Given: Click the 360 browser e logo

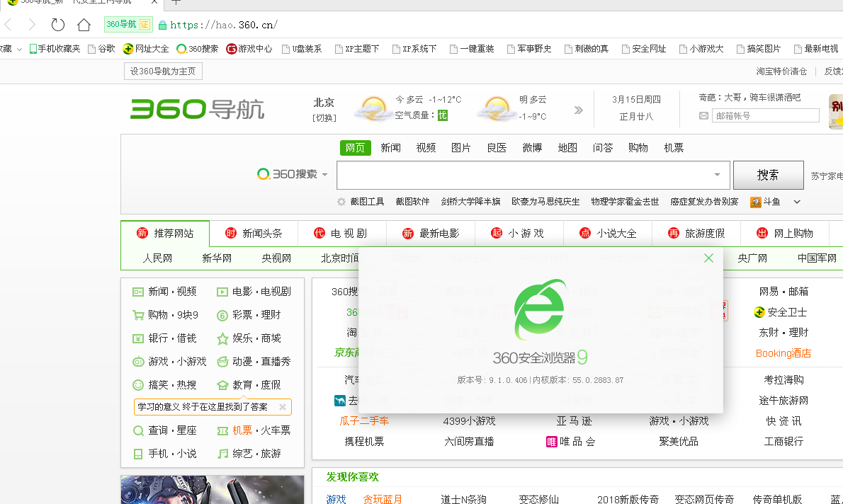Looking at the screenshot, I should (x=539, y=309).
